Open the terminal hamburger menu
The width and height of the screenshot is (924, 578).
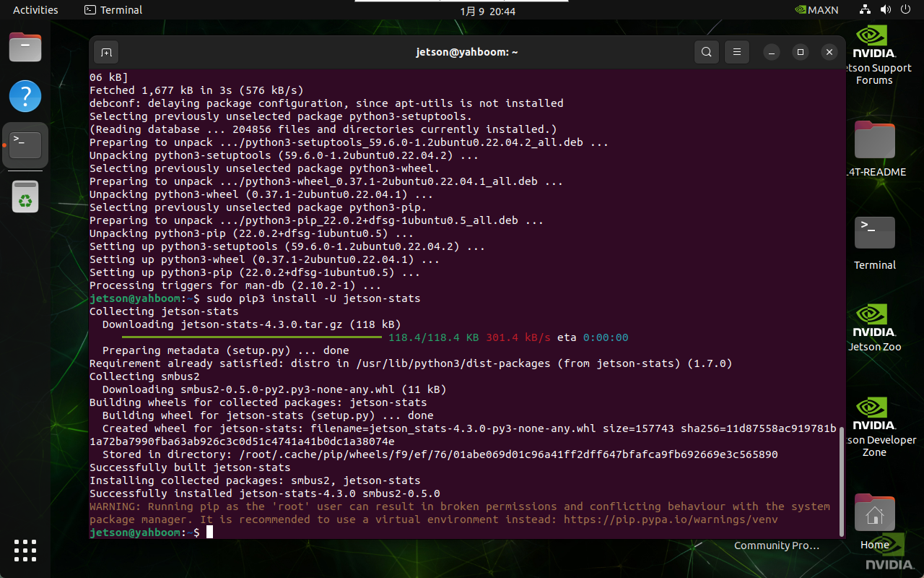click(x=737, y=52)
